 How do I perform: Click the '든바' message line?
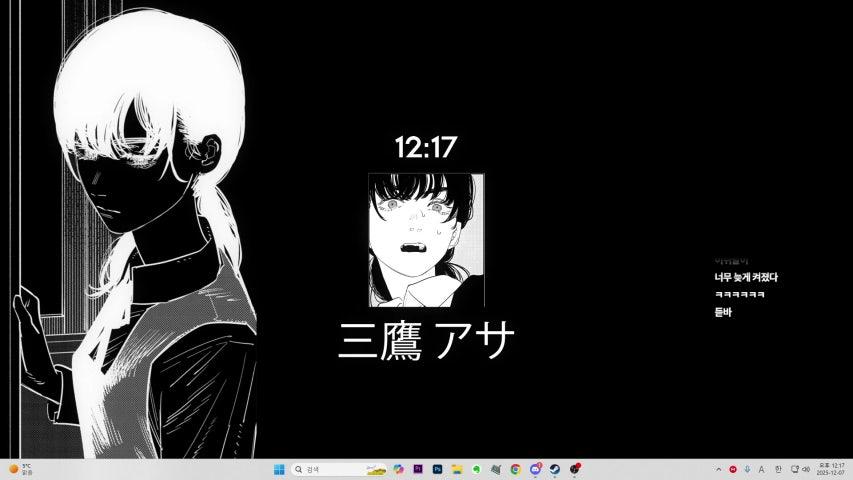coord(723,312)
